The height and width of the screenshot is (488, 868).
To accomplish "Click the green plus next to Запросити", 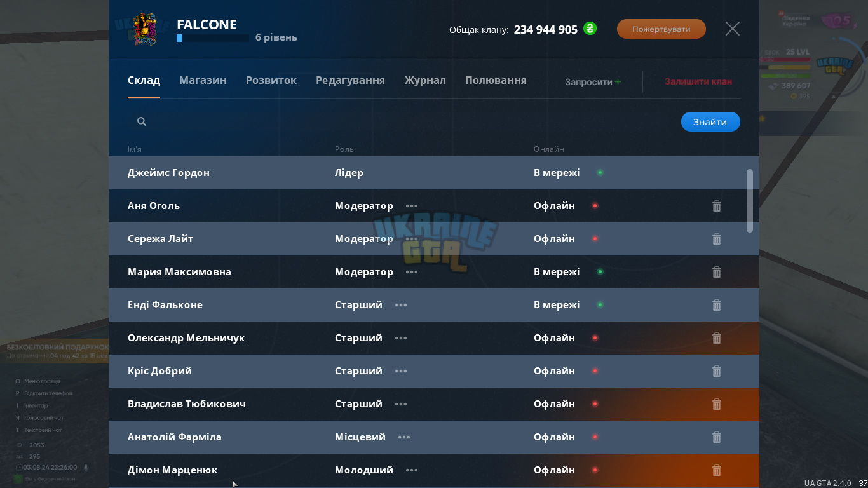I will click(x=618, y=82).
